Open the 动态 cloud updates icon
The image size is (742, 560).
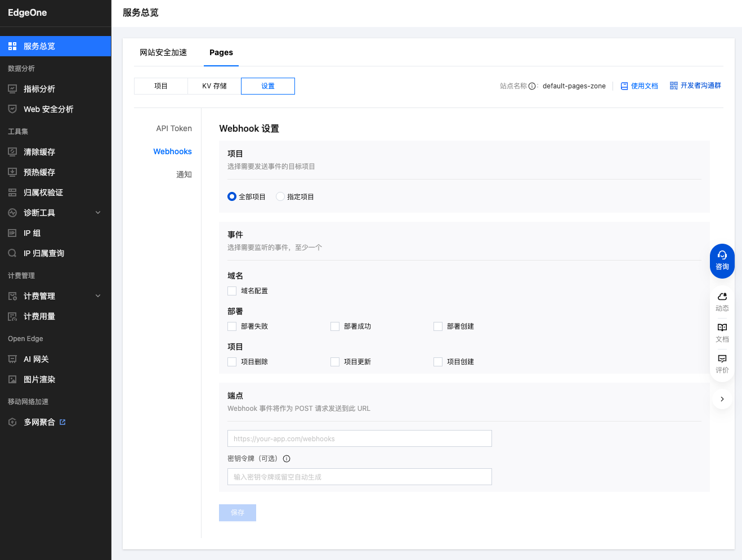pos(722,297)
